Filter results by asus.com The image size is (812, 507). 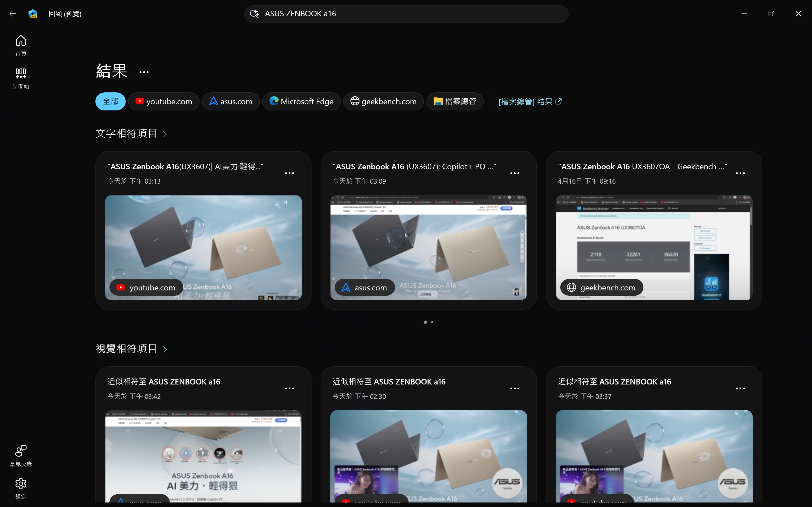click(x=231, y=101)
